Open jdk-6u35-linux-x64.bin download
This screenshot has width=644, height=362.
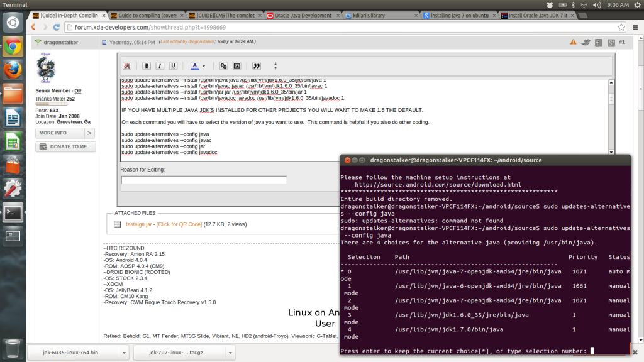pos(74,353)
